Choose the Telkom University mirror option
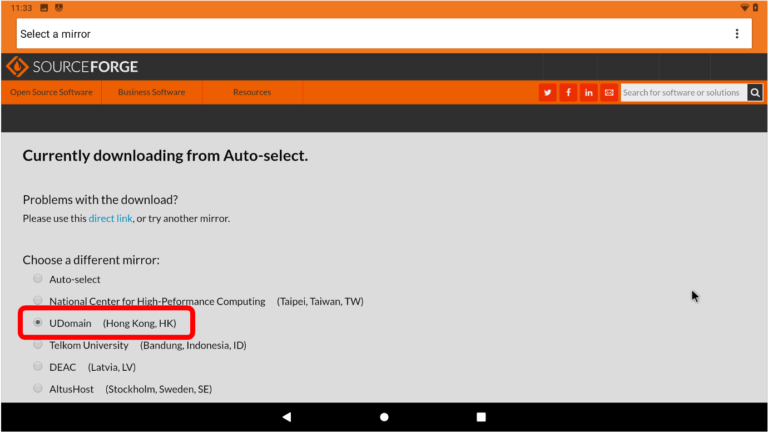 click(38, 345)
